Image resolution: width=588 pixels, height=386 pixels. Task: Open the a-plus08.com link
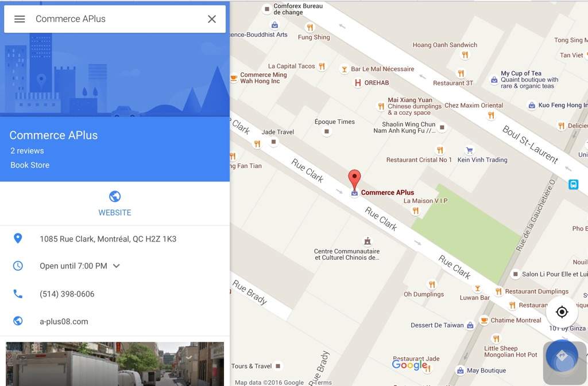click(64, 321)
